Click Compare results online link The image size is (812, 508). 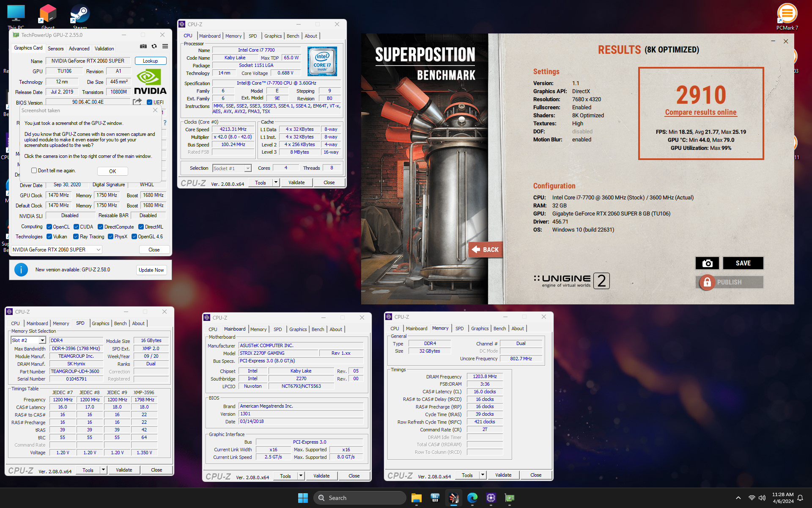(x=701, y=112)
